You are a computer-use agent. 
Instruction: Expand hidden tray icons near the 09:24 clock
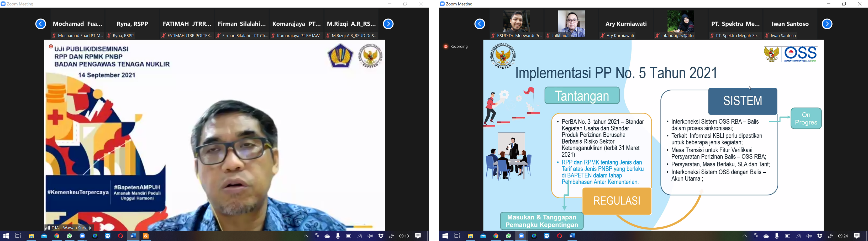pos(745,236)
